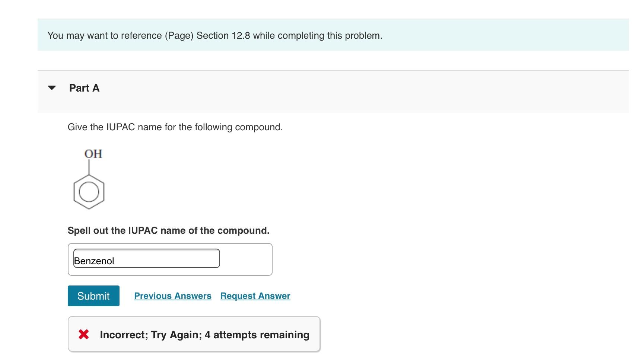Click the OH label above the benzene ring

[x=93, y=153]
